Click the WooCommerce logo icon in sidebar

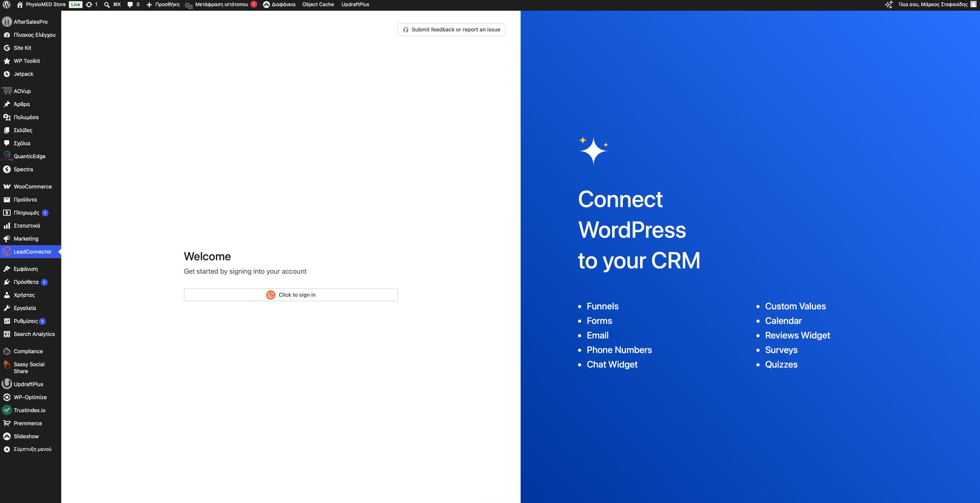pos(7,187)
